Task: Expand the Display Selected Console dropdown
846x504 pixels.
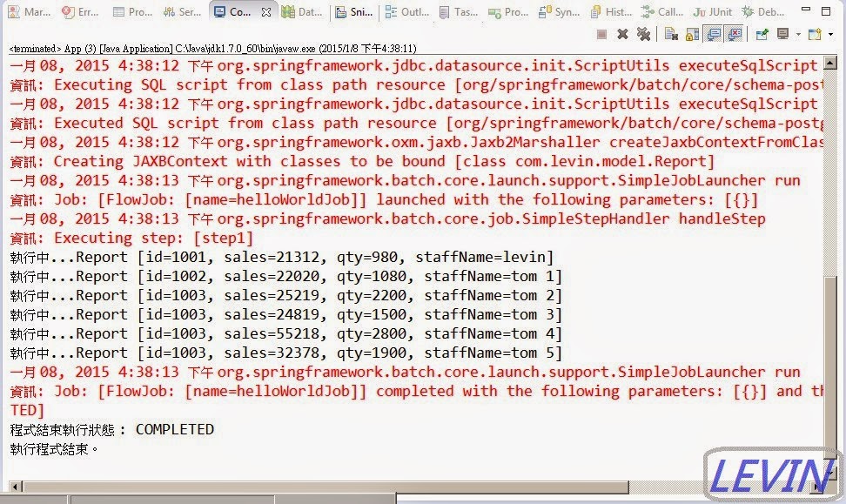Action: [797, 32]
